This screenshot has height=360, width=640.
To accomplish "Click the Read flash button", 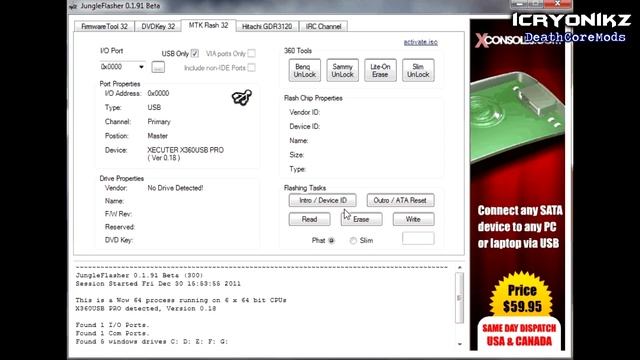I will click(309, 219).
